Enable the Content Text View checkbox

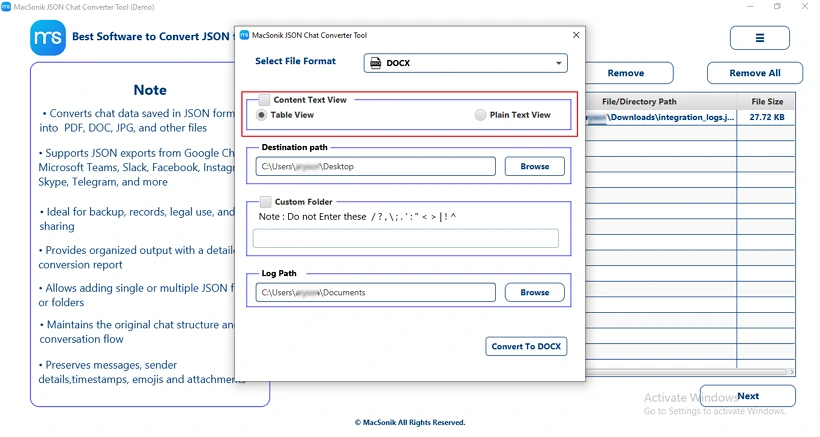tap(265, 100)
